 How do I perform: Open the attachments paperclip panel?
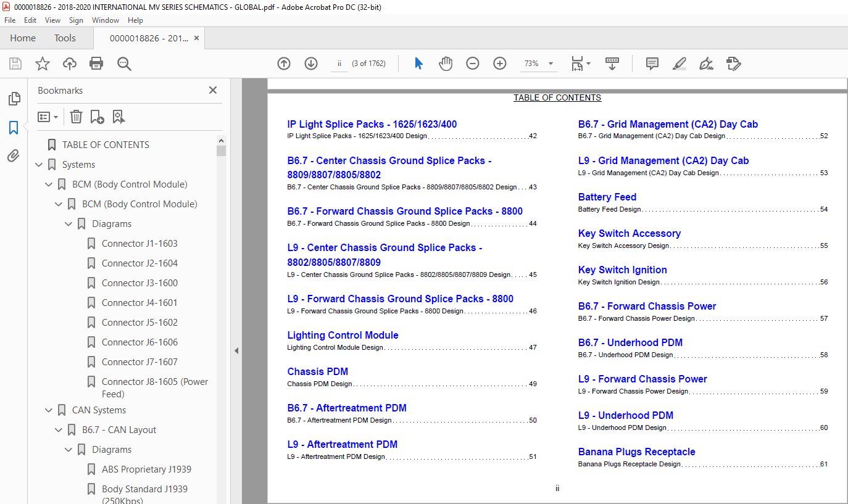(x=14, y=156)
